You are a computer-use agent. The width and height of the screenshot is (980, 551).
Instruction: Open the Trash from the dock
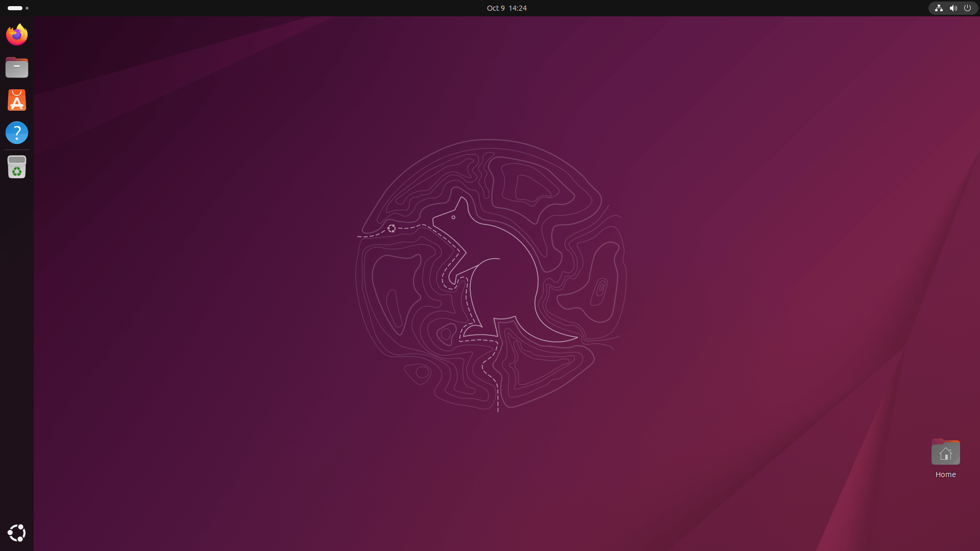click(x=17, y=167)
